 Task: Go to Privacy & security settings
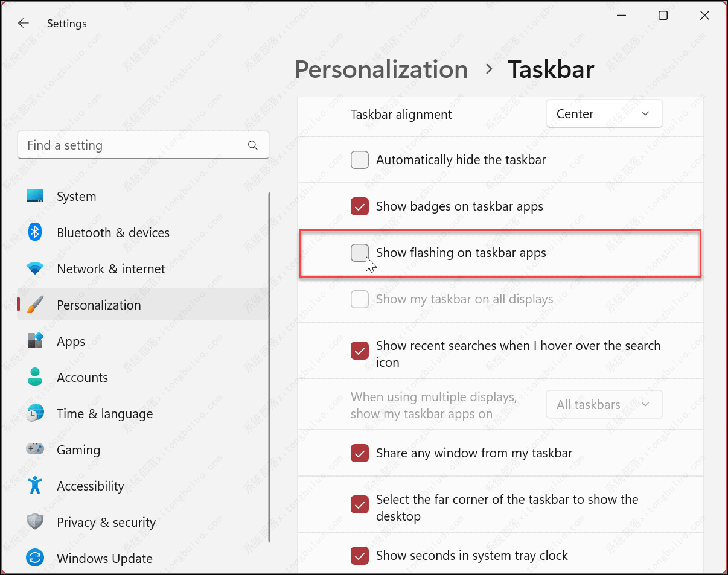tap(106, 522)
